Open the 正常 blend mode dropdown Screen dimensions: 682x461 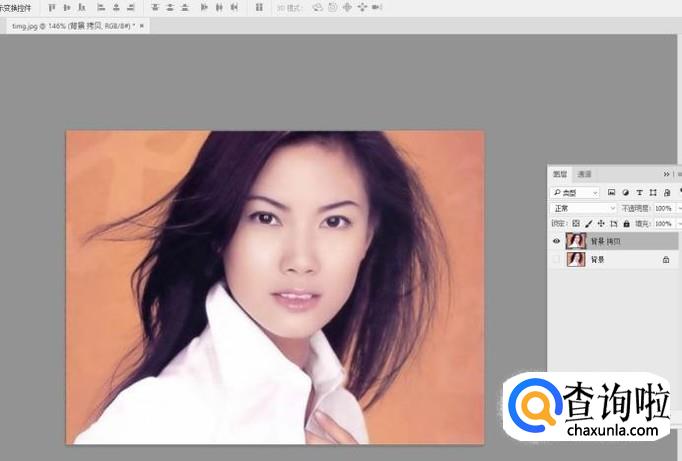pos(584,208)
